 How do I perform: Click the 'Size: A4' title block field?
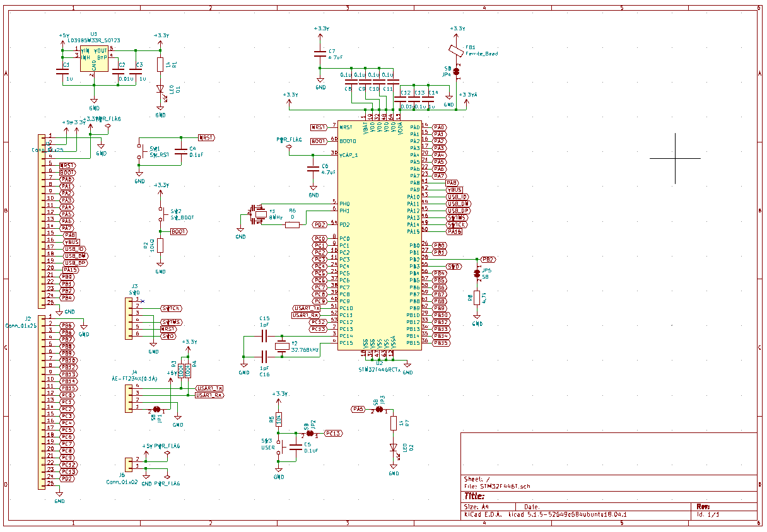coord(477,507)
